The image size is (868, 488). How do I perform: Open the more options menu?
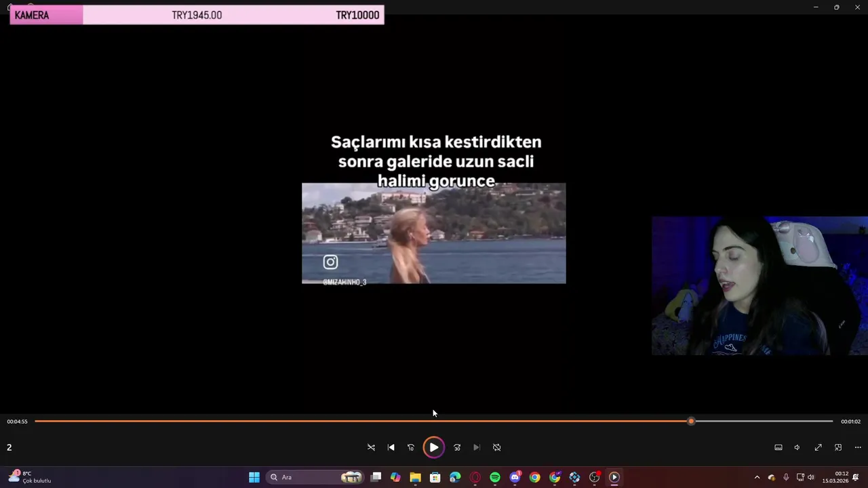click(x=858, y=447)
